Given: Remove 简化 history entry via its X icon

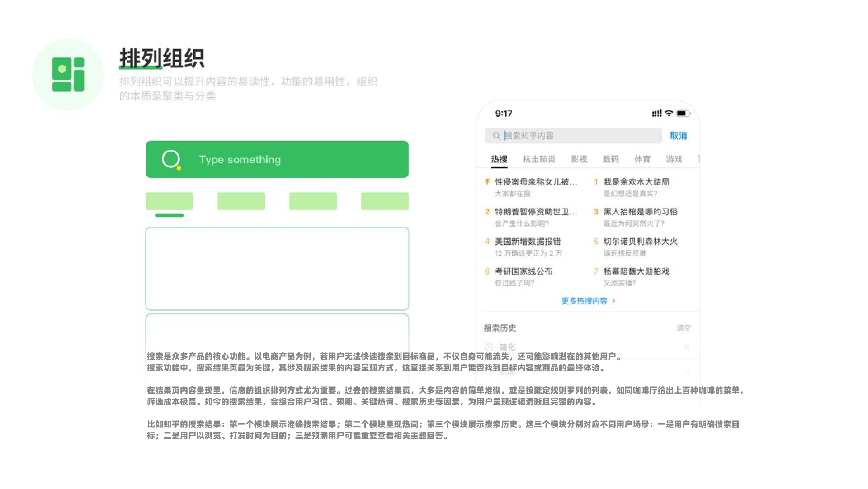Looking at the screenshot, I should (687, 347).
